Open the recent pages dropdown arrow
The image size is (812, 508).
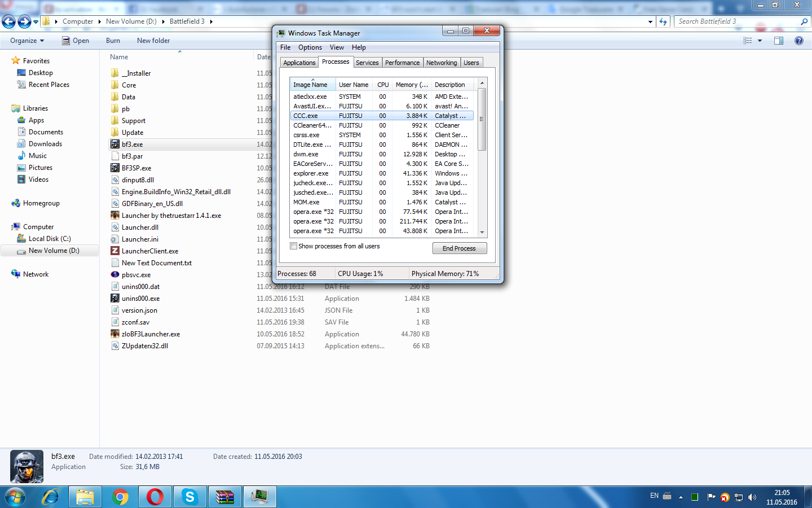point(36,21)
